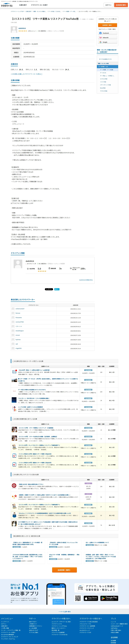Image resolution: width=129 pixels, height=644 pixels.
Task: Click the thumbnail for シンプル作業！企業サイトからの情報取得
Action: (14, 409)
